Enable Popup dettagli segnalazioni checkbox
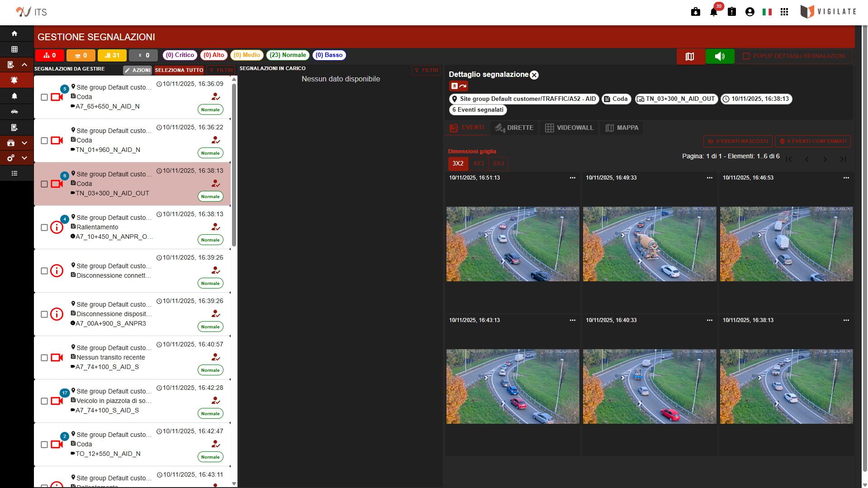Image resolution: width=868 pixels, height=488 pixels. [x=746, y=56]
